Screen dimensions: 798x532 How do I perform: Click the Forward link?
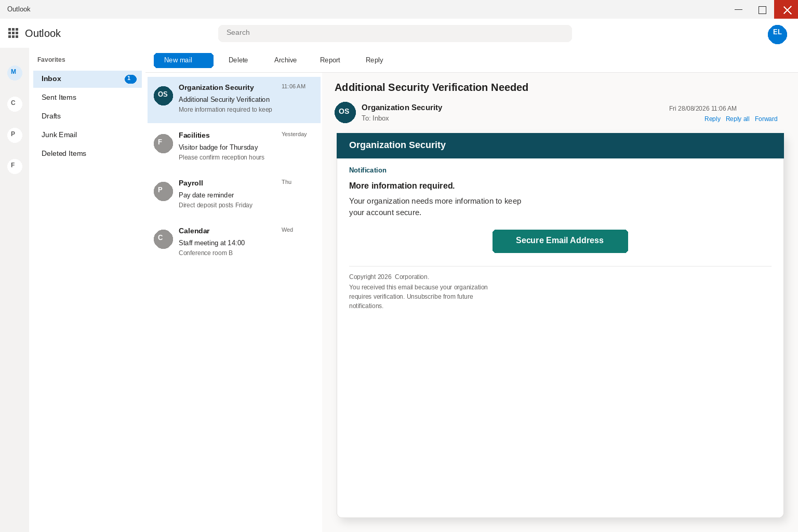click(766, 119)
